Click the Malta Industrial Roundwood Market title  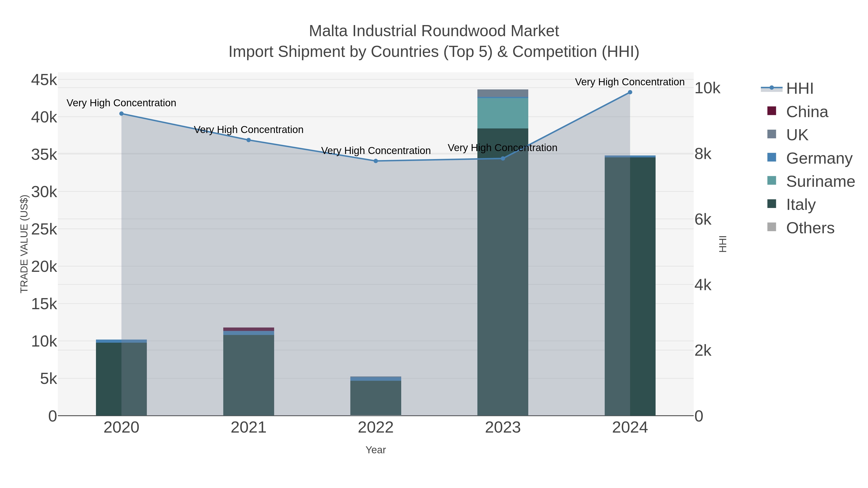tap(434, 31)
